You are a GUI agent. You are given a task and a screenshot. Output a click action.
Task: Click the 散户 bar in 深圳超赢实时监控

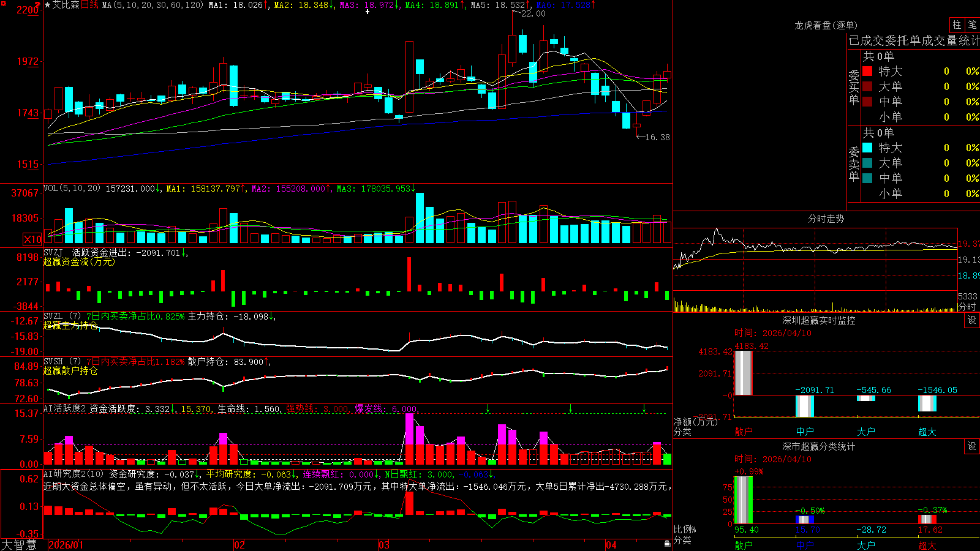click(744, 373)
